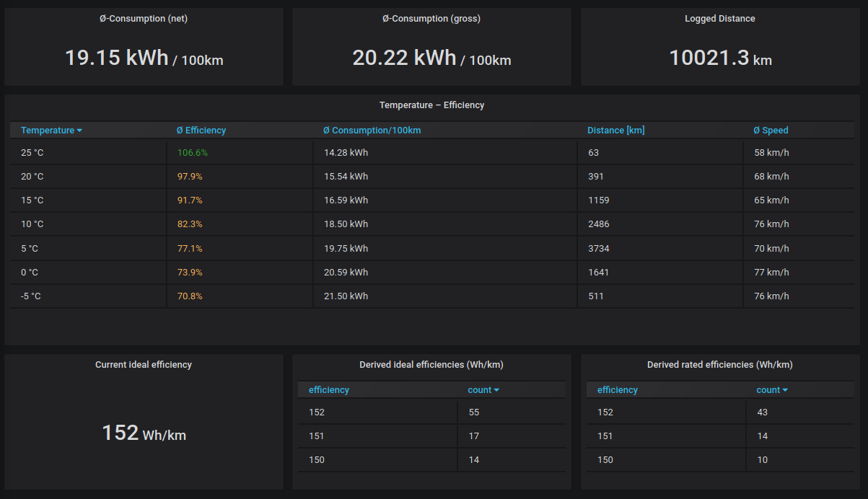Open the Current ideal efficiency panel title
868x499 pixels.
click(x=144, y=365)
